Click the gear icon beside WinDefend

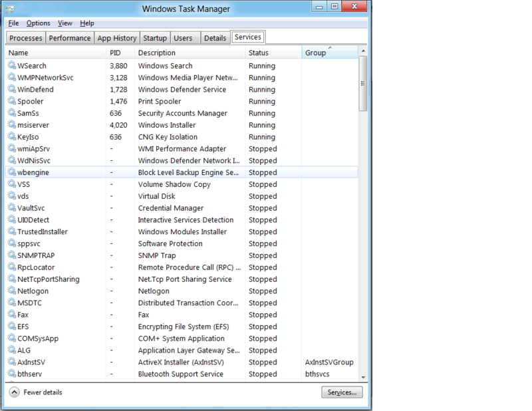(12, 89)
